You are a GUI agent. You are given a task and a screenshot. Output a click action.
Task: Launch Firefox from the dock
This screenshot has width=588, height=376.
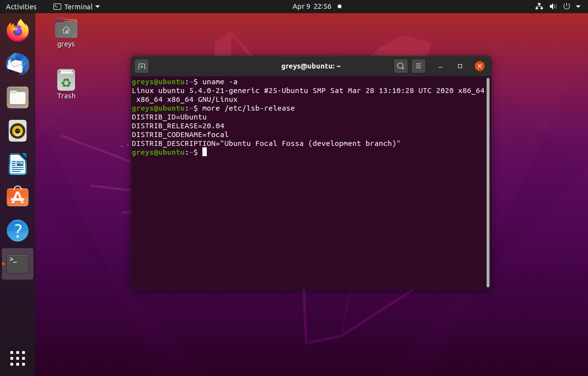[x=18, y=31]
